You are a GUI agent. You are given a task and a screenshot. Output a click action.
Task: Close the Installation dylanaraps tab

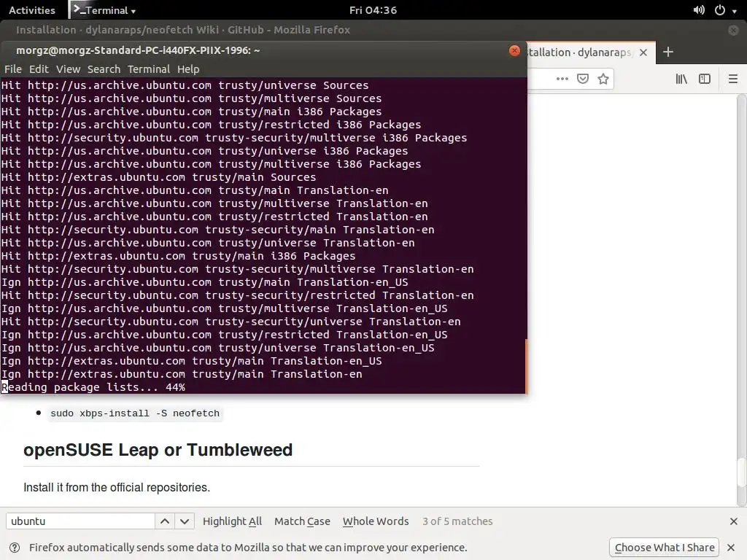pos(643,52)
